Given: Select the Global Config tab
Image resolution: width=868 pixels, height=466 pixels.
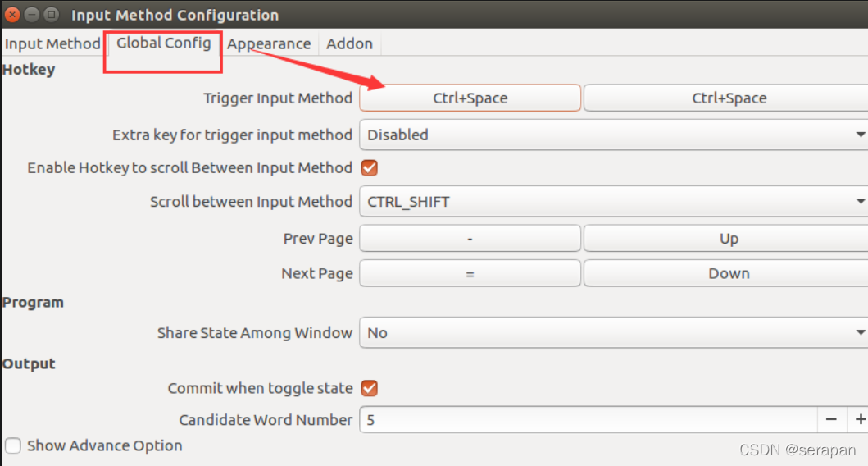Looking at the screenshot, I should pyautogui.click(x=163, y=43).
